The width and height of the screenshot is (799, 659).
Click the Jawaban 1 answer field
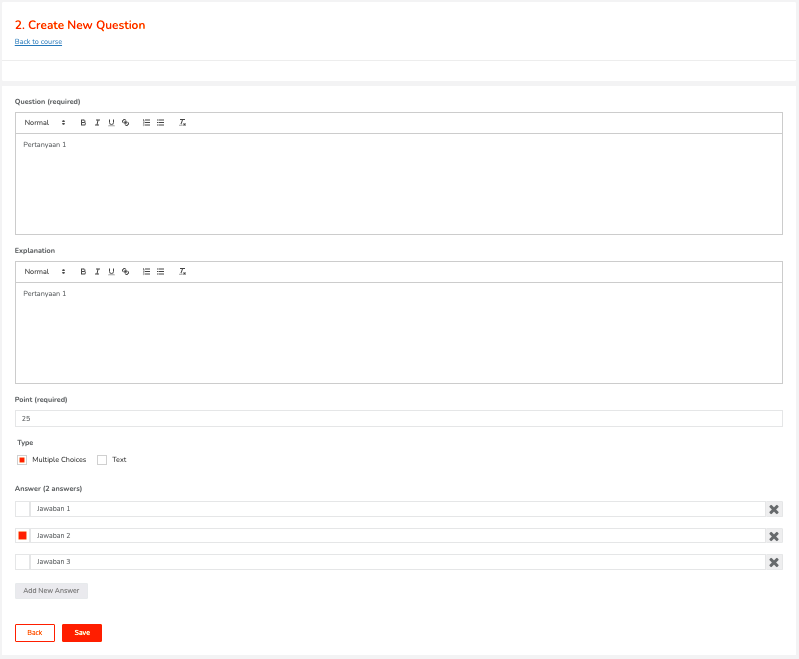[x=397, y=509]
